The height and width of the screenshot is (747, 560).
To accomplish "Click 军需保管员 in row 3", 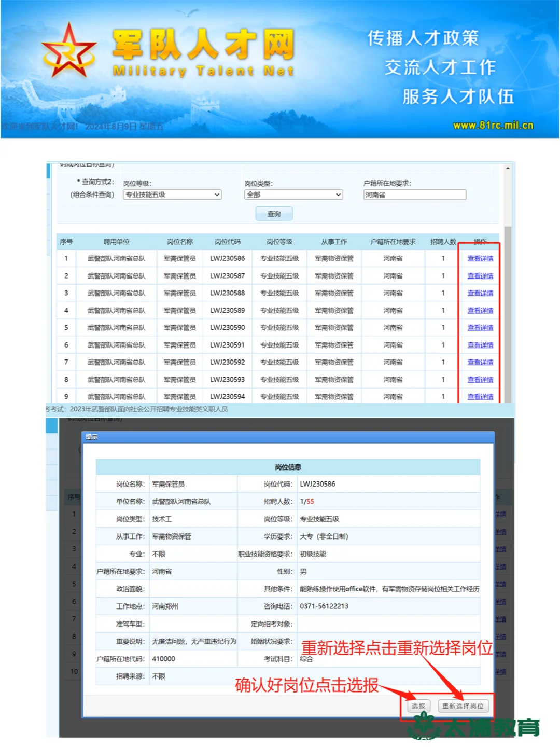I will (x=180, y=293).
